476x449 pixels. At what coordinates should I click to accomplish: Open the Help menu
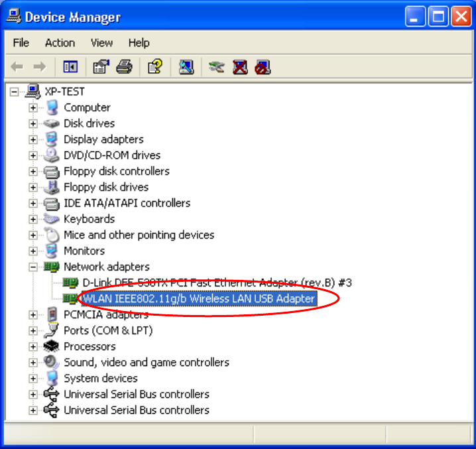pyautogui.click(x=139, y=43)
